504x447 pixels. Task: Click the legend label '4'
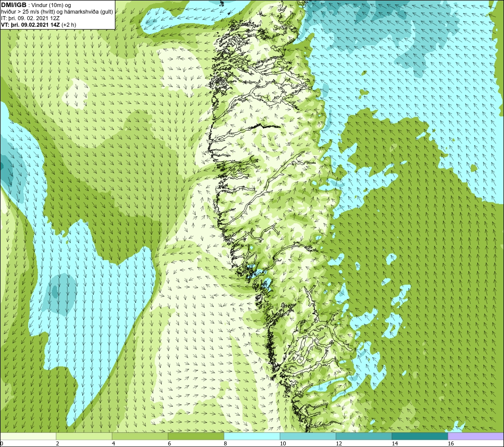[113, 443]
